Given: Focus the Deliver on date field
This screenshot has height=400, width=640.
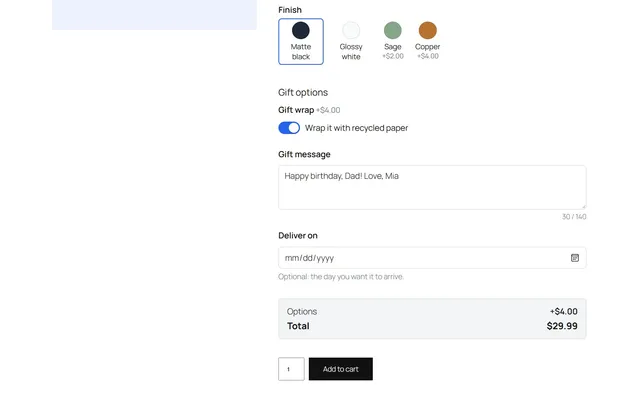Looking at the screenshot, I should (432, 258).
